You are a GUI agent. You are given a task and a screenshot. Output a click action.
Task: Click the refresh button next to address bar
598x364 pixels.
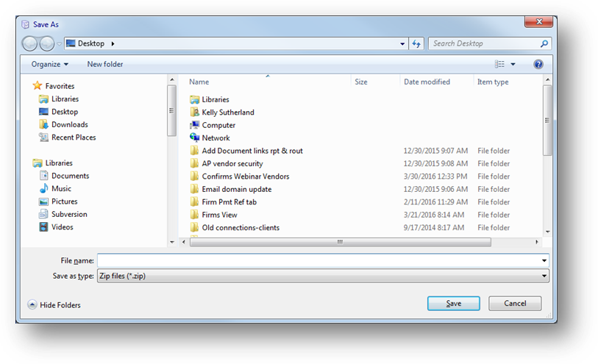416,44
